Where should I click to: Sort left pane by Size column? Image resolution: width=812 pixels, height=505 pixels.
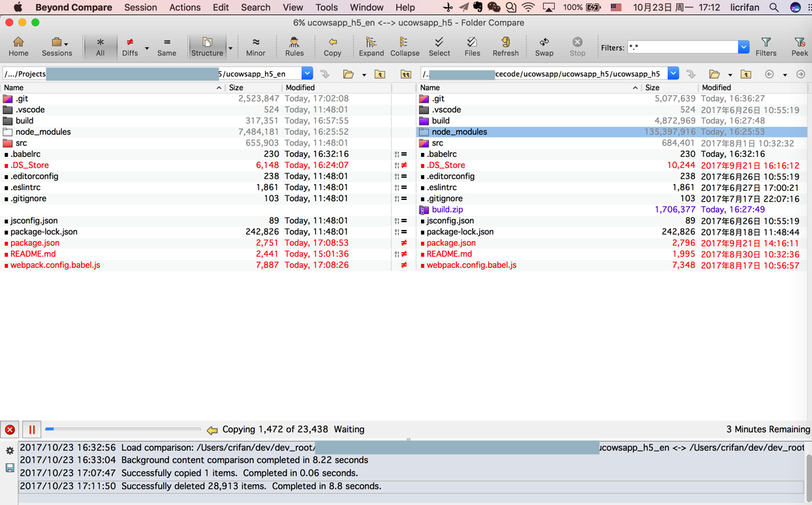pos(253,88)
